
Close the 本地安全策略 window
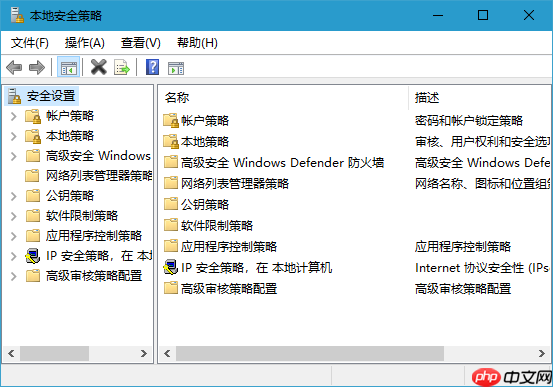click(x=529, y=15)
